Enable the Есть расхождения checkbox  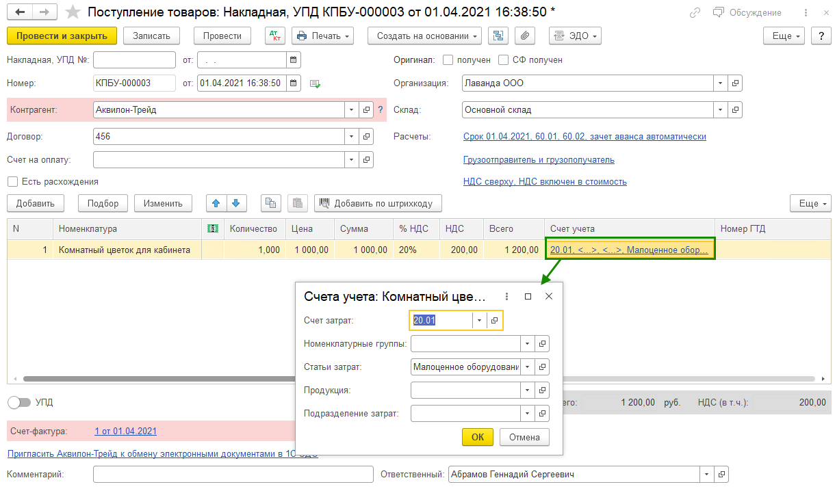[12, 182]
